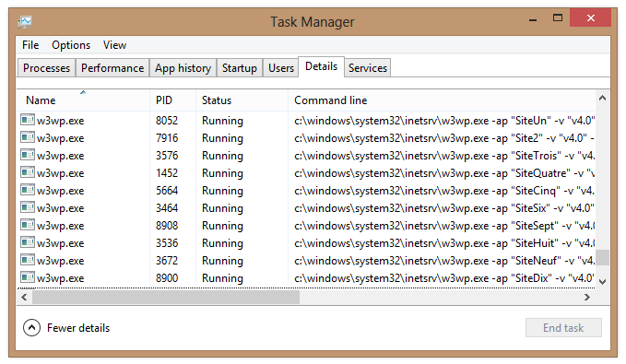Image resolution: width=626 pixels, height=364 pixels.
Task: Click the w3wp.exe icon for PID 8900
Action: 28,277
